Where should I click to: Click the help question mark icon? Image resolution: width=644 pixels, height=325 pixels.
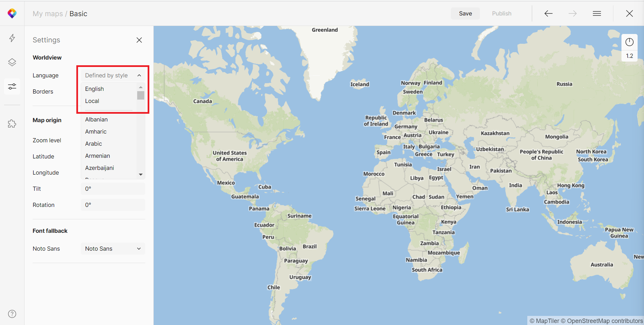tap(12, 314)
